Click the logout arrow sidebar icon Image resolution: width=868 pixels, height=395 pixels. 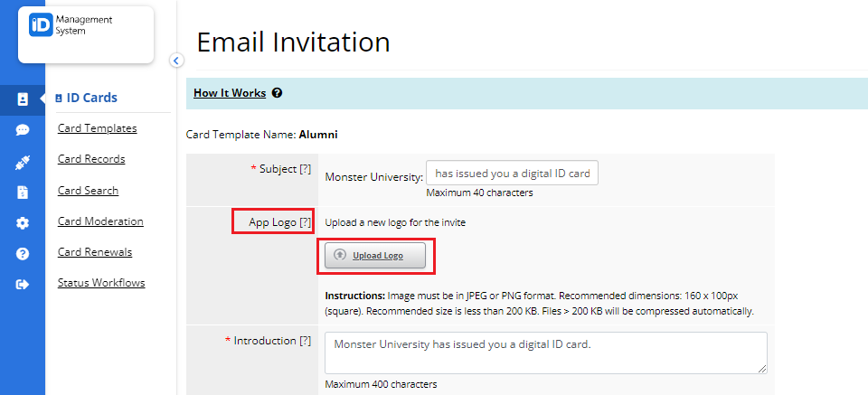pos(22,285)
